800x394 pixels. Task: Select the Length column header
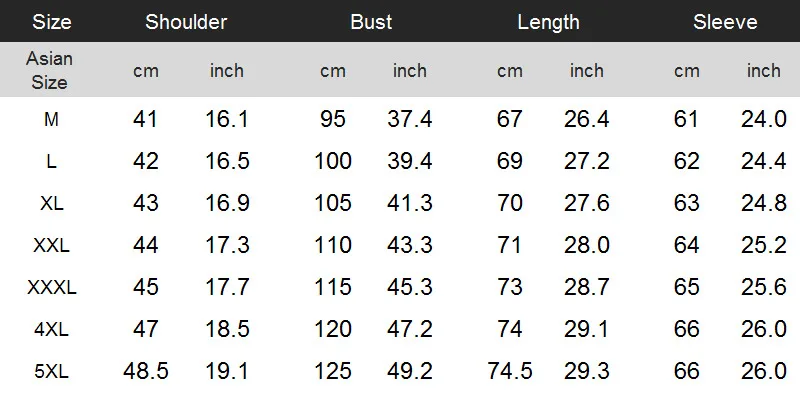(548, 22)
